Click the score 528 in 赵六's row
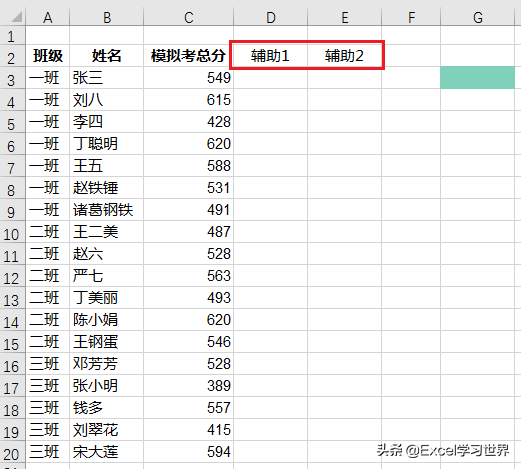Screen dimensions: 521x469 pyautogui.click(x=189, y=254)
